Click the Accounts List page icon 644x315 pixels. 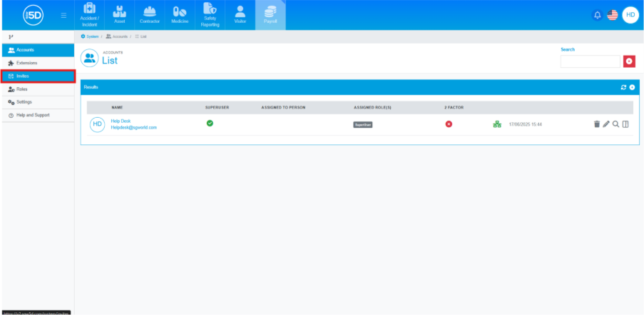tap(90, 58)
